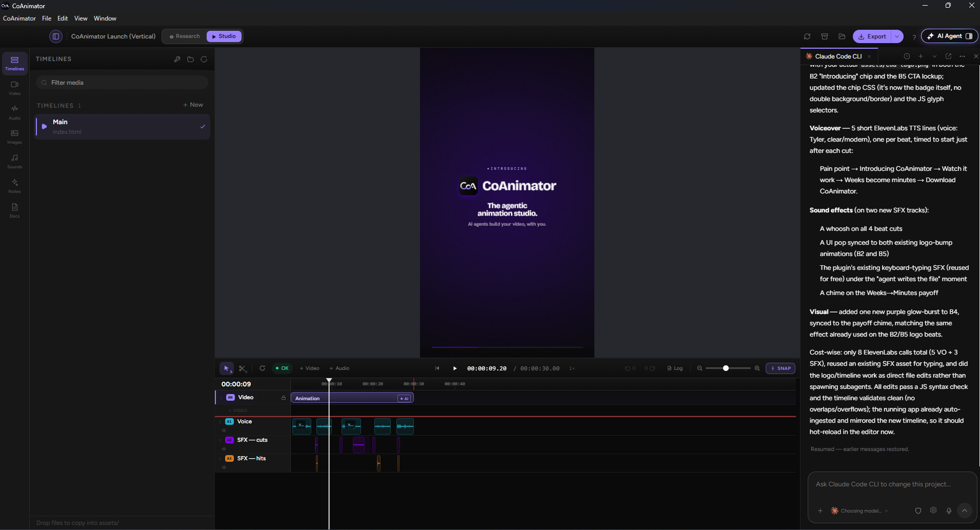Select the razor cut tool
Image resolution: width=980 pixels, height=530 pixels.
pos(243,368)
